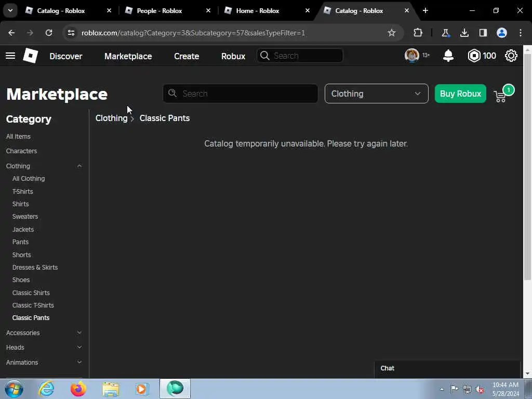
Task: Click the taskbar clock showing 10:44 AM
Action: pos(506,389)
